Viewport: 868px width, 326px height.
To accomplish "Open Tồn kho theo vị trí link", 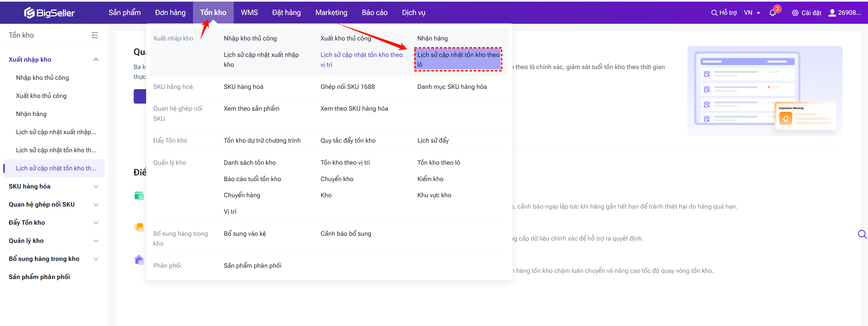I will pos(345,163).
